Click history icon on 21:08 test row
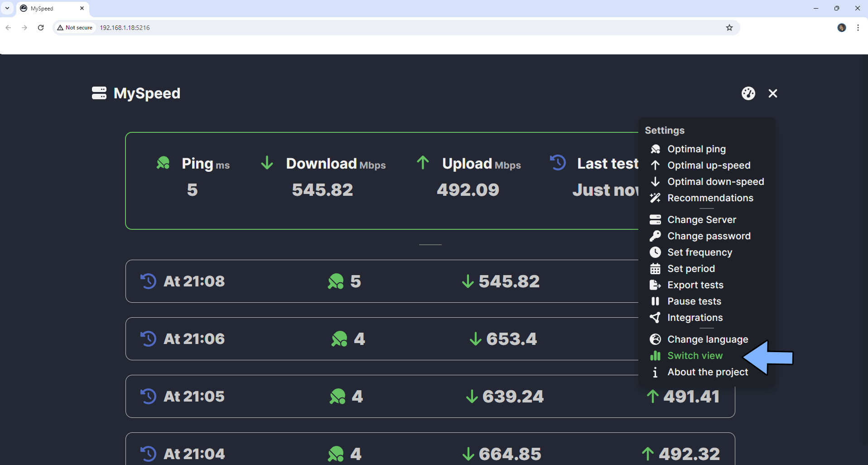The height and width of the screenshot is (465, 868). (148, 281)
